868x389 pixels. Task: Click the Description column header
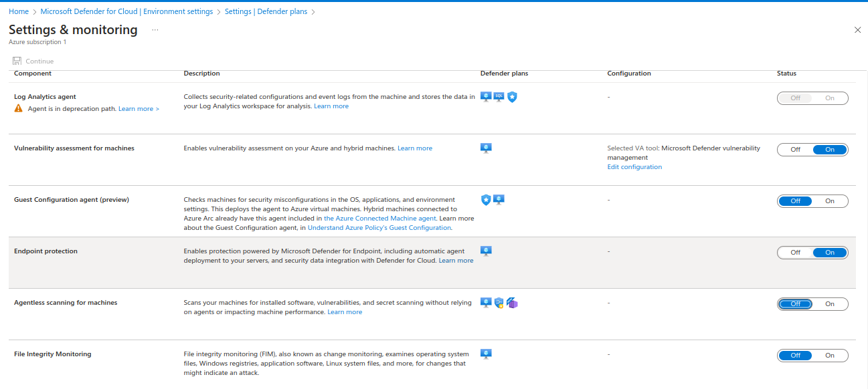point(201,74)
